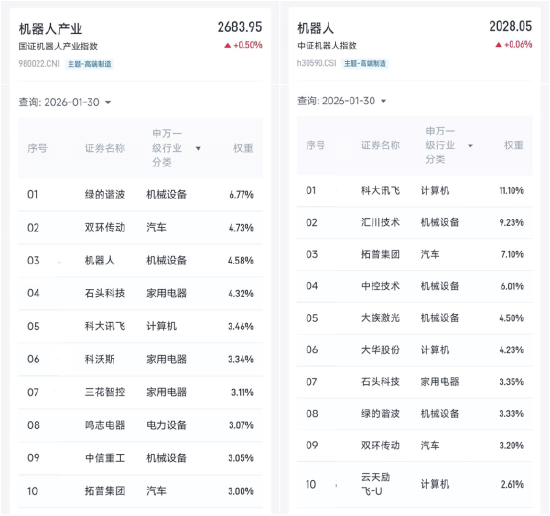Select 三花智控 in row 07
Screen dimensions: 550x516
pos(105,392)
